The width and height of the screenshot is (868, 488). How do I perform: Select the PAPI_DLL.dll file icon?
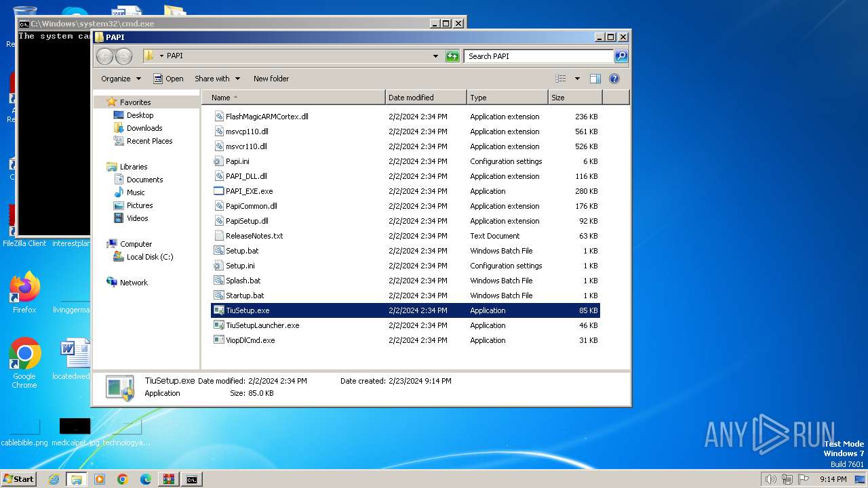click(x=219, y=176)
